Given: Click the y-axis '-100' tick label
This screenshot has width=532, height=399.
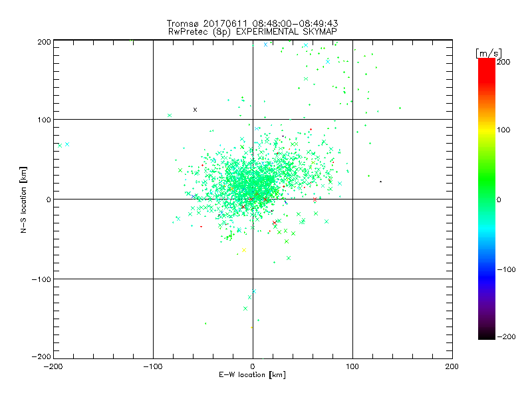Looking at the screenshot, I should pyautogui.click(x=41, y=279).
